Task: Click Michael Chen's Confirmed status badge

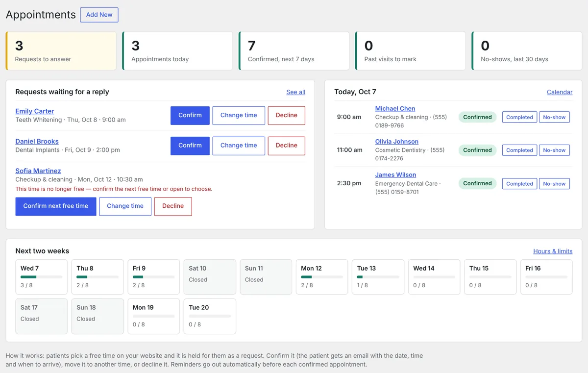Action: click(478, 117)
